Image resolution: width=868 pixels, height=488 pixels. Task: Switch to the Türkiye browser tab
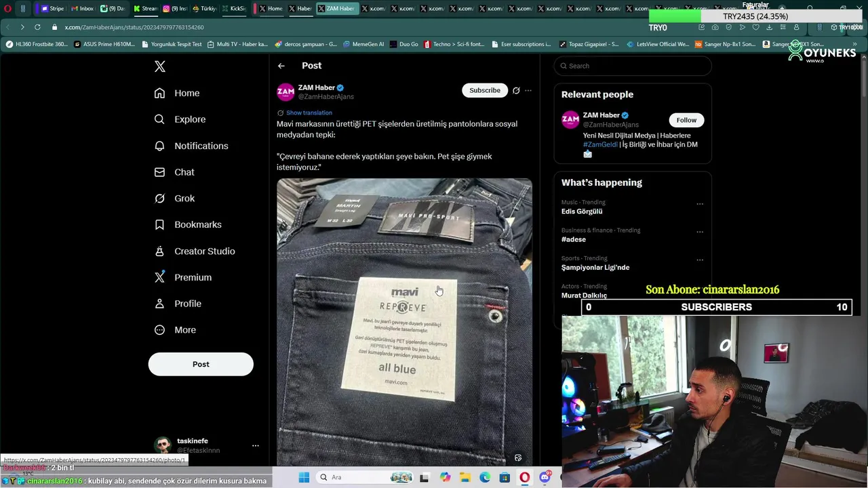(205, 9)
